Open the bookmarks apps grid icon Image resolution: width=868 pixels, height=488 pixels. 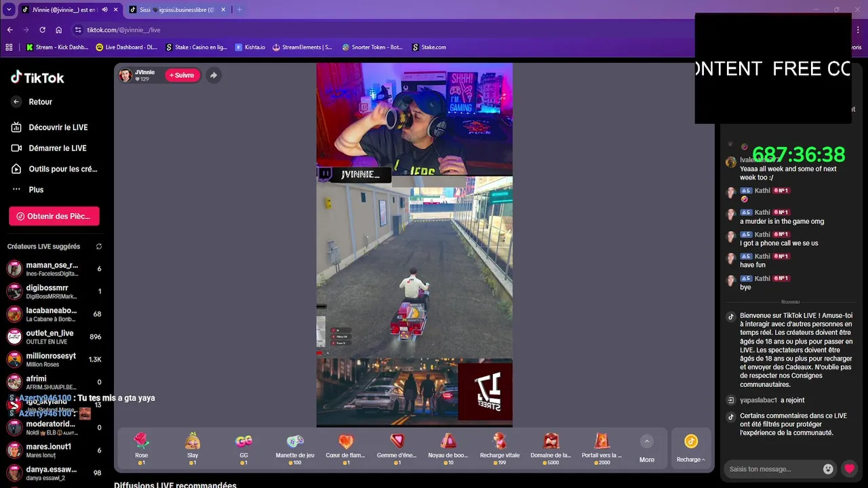click(x=9, y=47)
